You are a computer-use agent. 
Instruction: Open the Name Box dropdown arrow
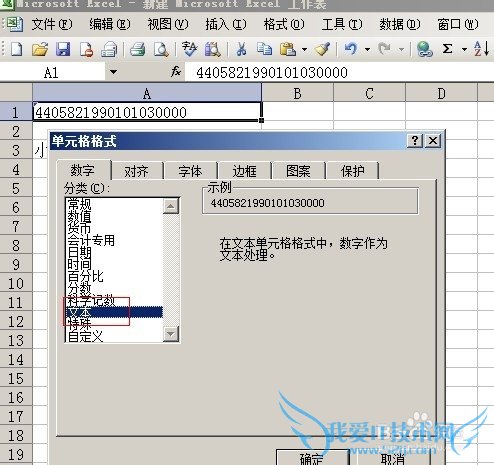(x=113, y=72)
